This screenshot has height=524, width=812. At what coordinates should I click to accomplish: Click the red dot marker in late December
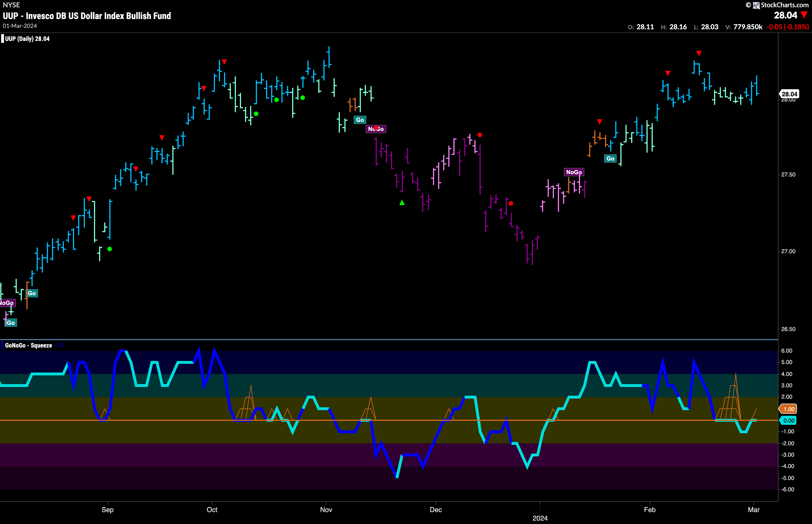coord(511,203)
